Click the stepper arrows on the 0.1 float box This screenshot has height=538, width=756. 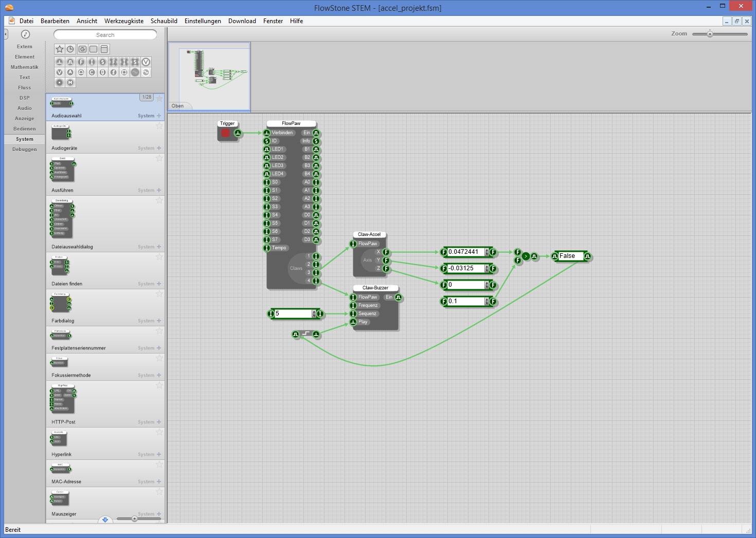(487, 301)
